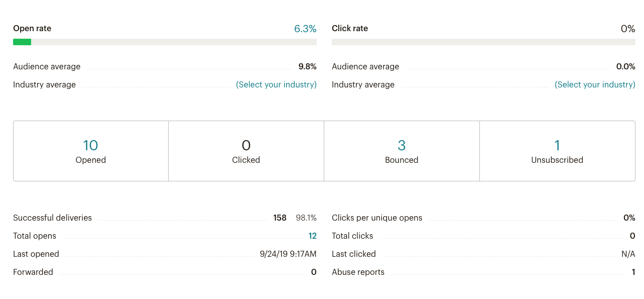Click the Clicks per unique opens percentage

click(629, 218)
